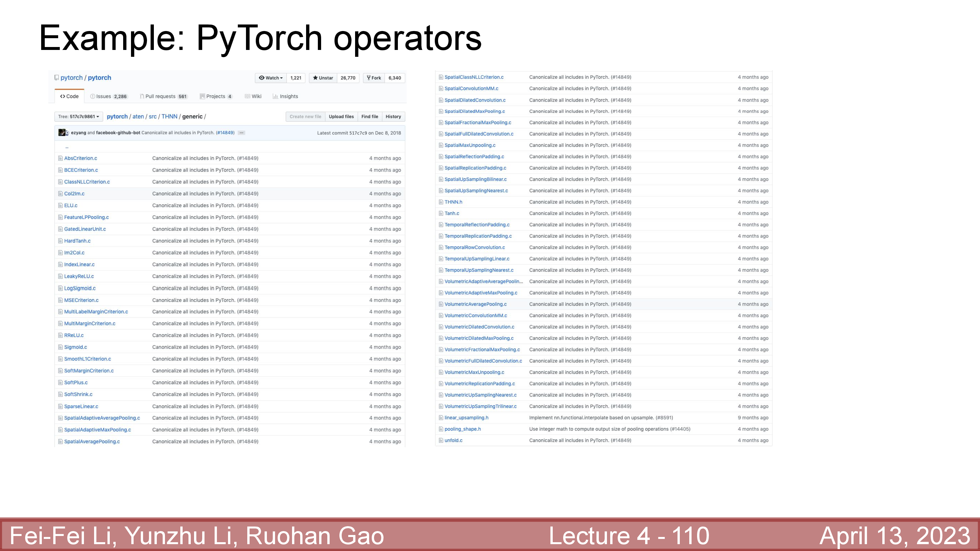Open the 26,770 stargazers count
The height and width of the screenshot is (551, 980).
coord(348,78)
